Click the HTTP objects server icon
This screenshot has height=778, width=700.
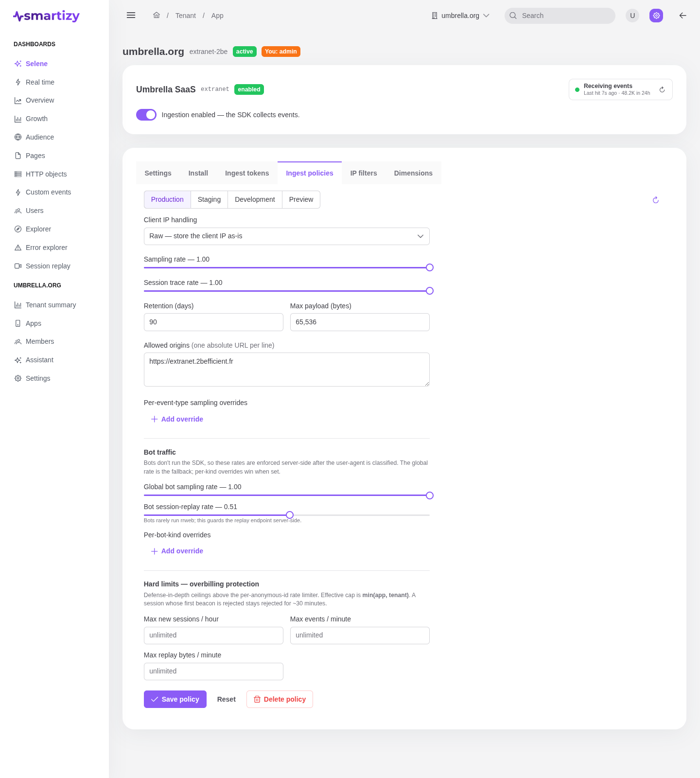[18, 174]
